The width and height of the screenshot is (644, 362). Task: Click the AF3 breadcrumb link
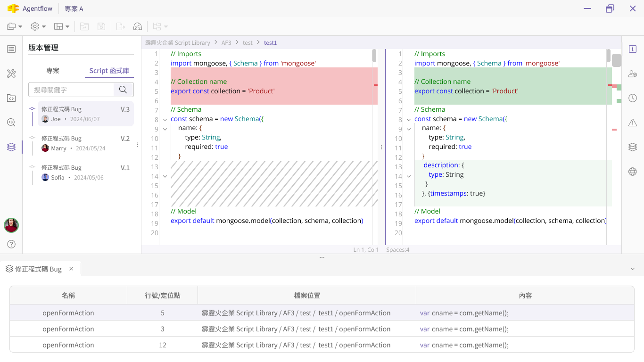pos(226,42)
